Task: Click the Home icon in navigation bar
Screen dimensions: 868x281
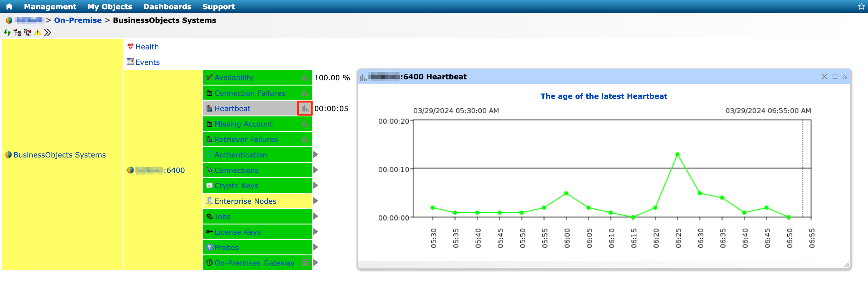Action: tap(9, 6)
